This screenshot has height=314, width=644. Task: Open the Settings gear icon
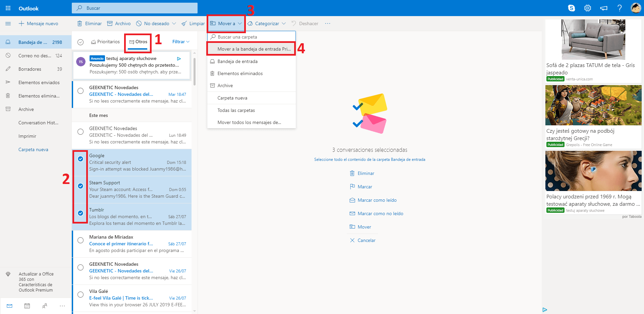coord(588,8)
